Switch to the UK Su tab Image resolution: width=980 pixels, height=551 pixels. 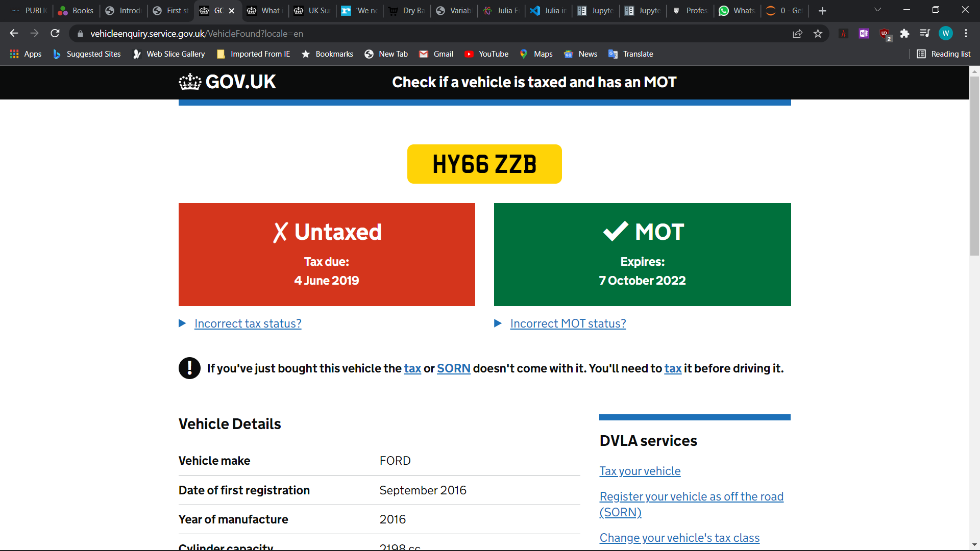pos(312,11)
